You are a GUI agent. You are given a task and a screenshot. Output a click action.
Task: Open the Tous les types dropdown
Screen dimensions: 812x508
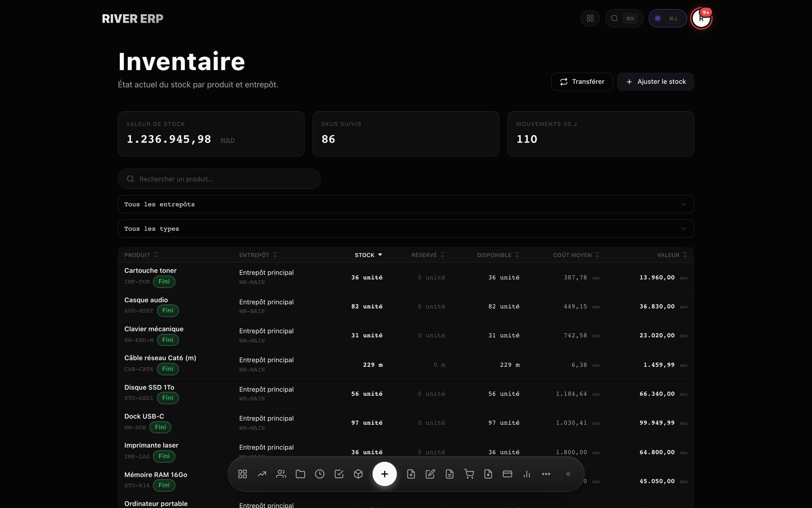[x=406, y=229]
